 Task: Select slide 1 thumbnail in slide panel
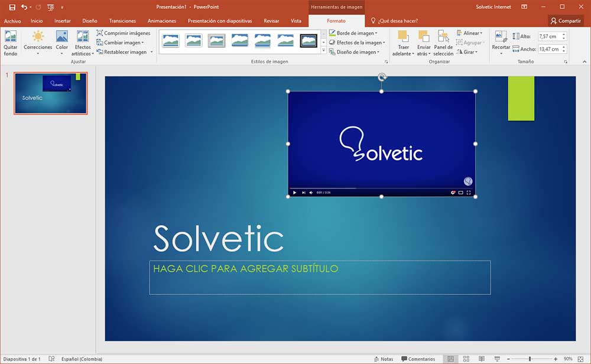(50, 93)
